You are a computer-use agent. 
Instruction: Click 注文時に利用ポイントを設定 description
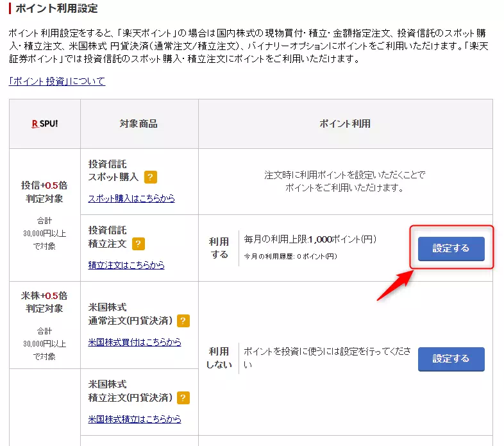(345, 181)
